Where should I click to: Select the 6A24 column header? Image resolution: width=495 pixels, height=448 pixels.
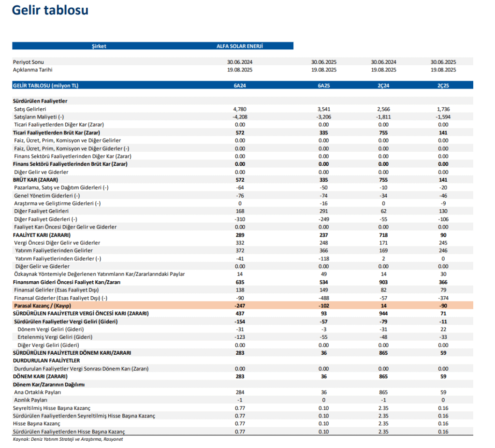[240, 86]
